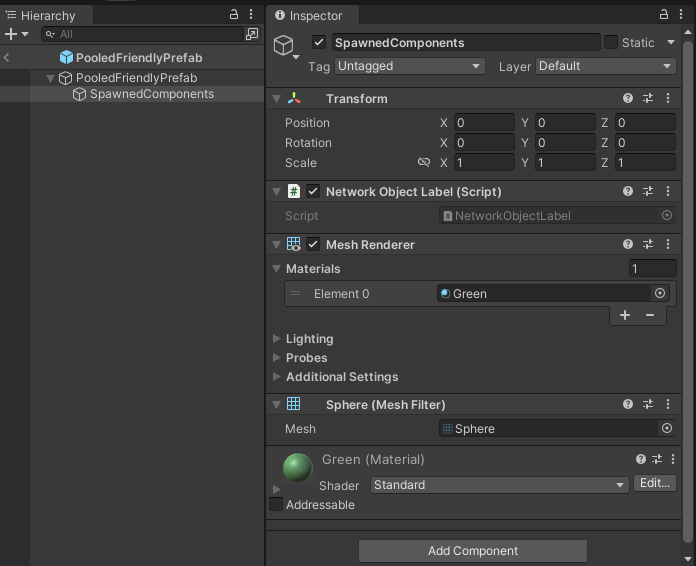696x566 pixels.
Task: Click the Hierarchy plus create icon
Action: click(11, 34)
